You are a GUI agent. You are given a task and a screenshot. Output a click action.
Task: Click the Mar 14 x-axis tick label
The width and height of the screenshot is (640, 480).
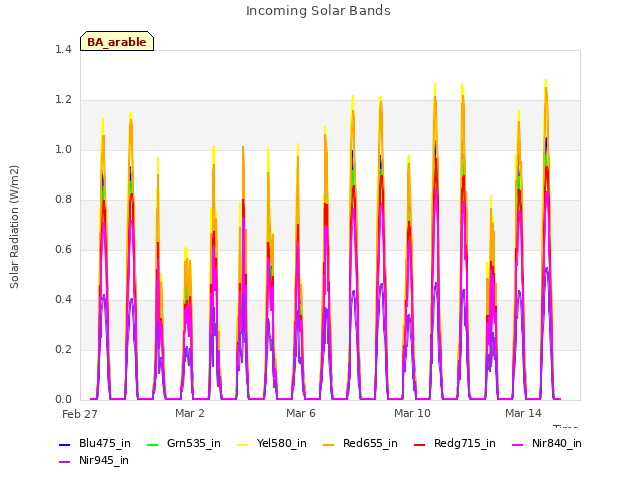click(523, 413)
